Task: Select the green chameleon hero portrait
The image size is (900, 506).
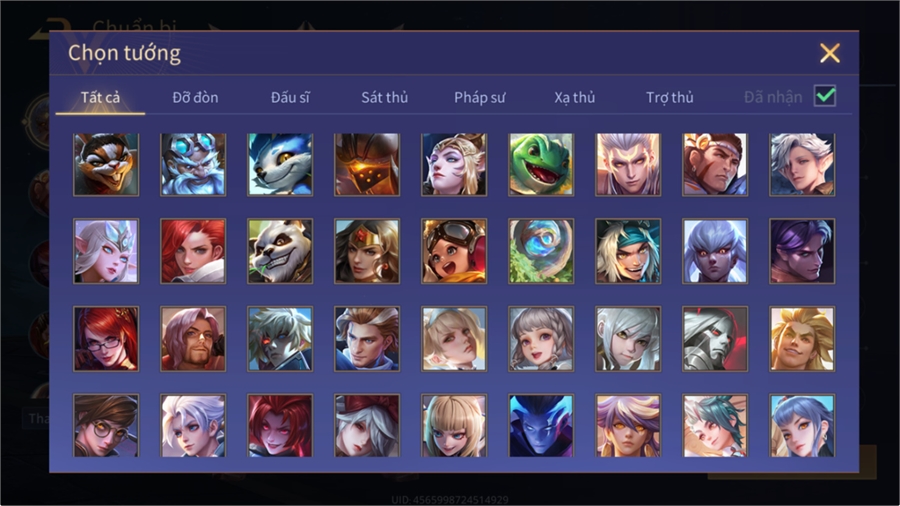Action: [x=541, y=165]
